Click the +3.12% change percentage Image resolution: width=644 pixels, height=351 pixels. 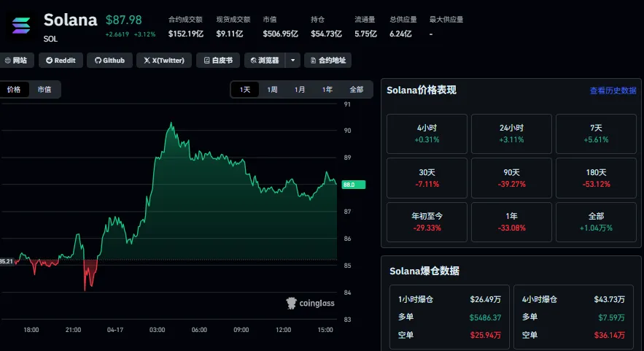click(144, 34)
